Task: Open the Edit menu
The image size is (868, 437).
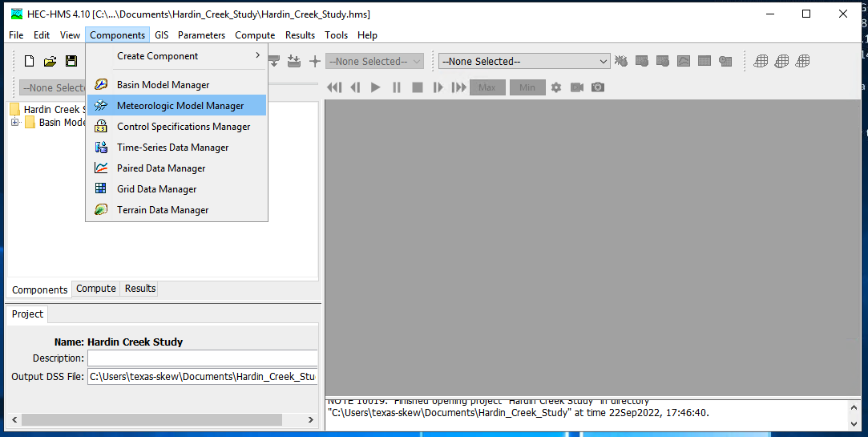Action: [x=42, y=35]
